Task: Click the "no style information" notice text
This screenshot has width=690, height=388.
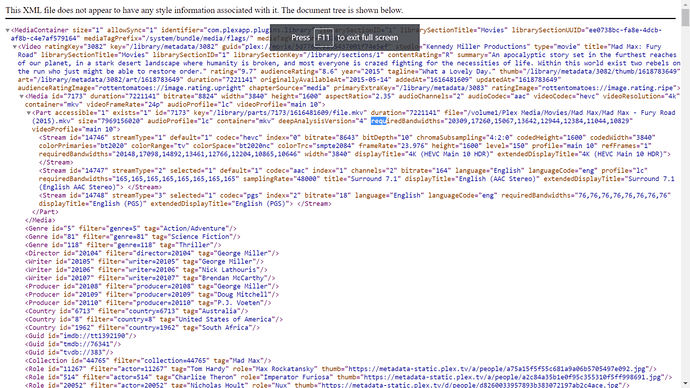Action: [x=204, y=10]
